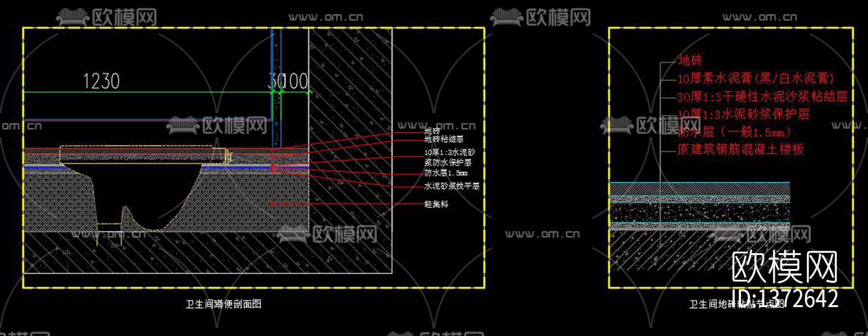Click the 地砖 label in the section drawing
The image size is (868, 336).
click(x=432, y=131)
